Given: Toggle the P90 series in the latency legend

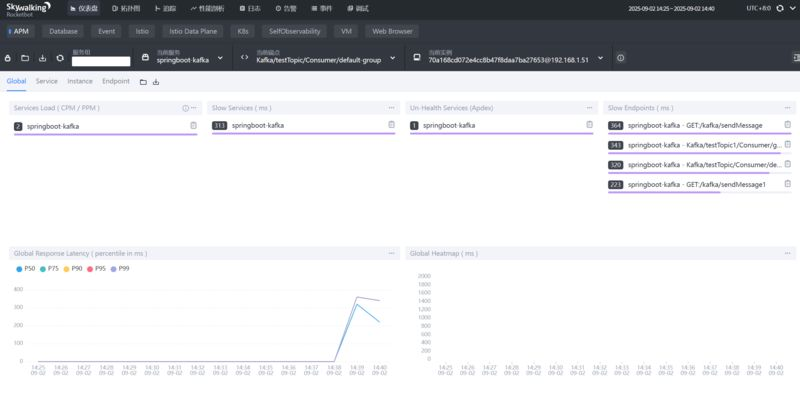Looking at the screenshot, I should click(73, 269).
